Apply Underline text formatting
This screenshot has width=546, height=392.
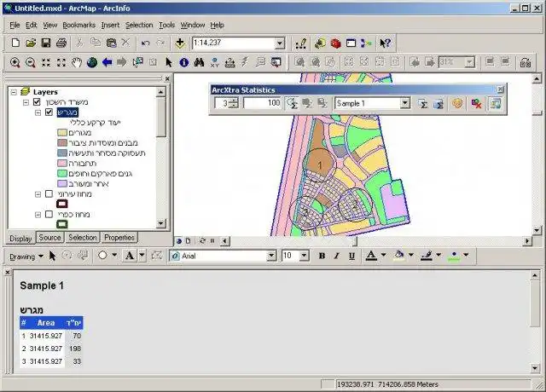coord(351,256)
